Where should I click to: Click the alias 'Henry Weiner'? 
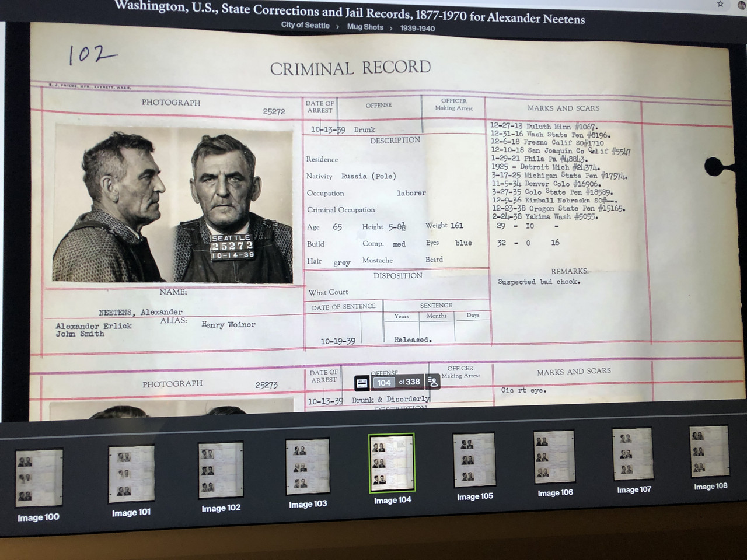[x=229, y=325]
